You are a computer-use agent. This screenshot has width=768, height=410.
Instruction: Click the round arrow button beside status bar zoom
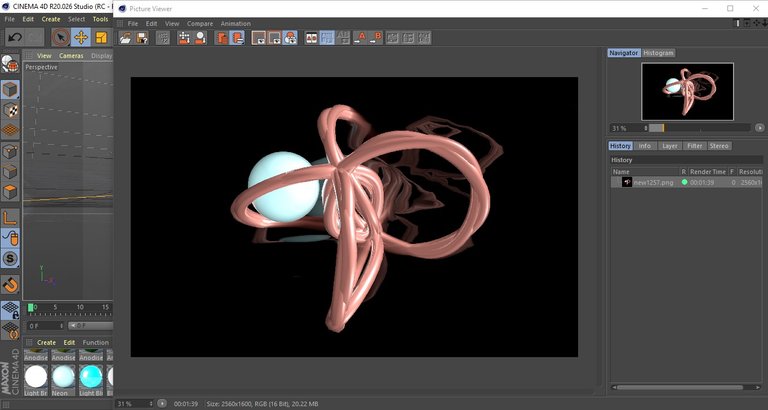162,404
